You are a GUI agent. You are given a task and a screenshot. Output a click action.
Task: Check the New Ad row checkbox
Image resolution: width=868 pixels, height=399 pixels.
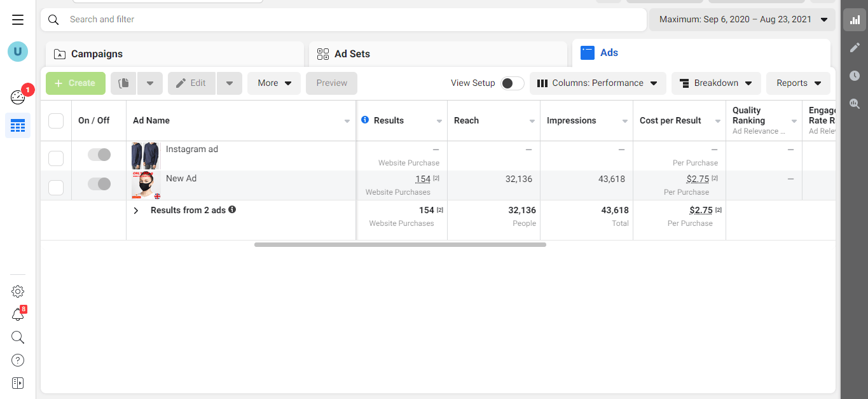pyautogui.click(x=56, y=187)
